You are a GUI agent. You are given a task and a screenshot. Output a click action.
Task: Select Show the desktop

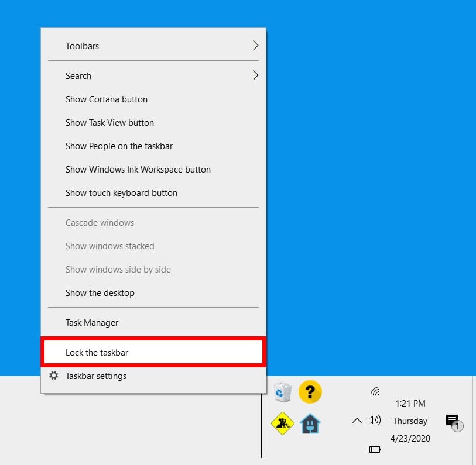pyautogui.click(x=100, y=292)
